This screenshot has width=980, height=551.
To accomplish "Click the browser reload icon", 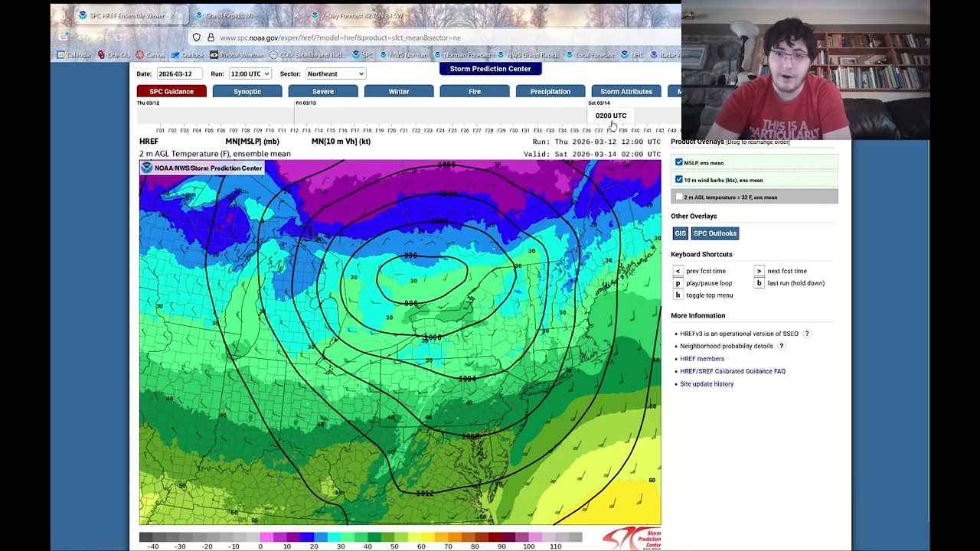I will (x=118, y=37).
